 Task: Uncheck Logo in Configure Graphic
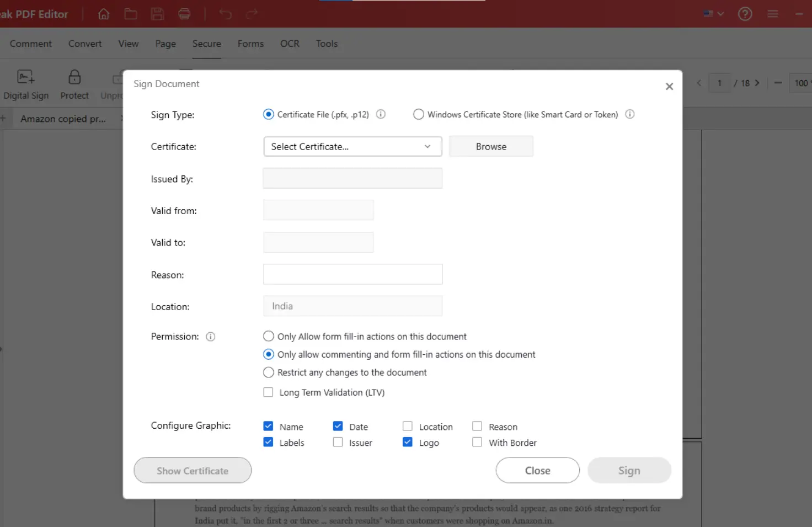pos(408,442)
